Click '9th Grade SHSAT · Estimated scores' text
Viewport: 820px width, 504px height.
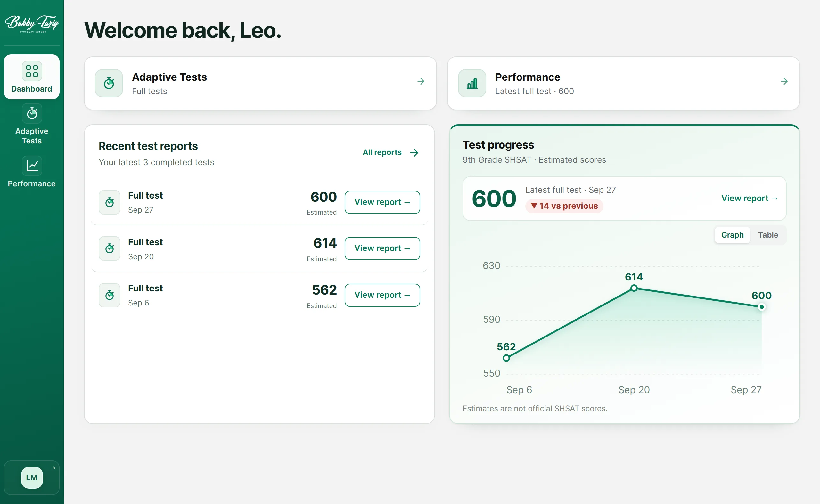click(534, 160)
